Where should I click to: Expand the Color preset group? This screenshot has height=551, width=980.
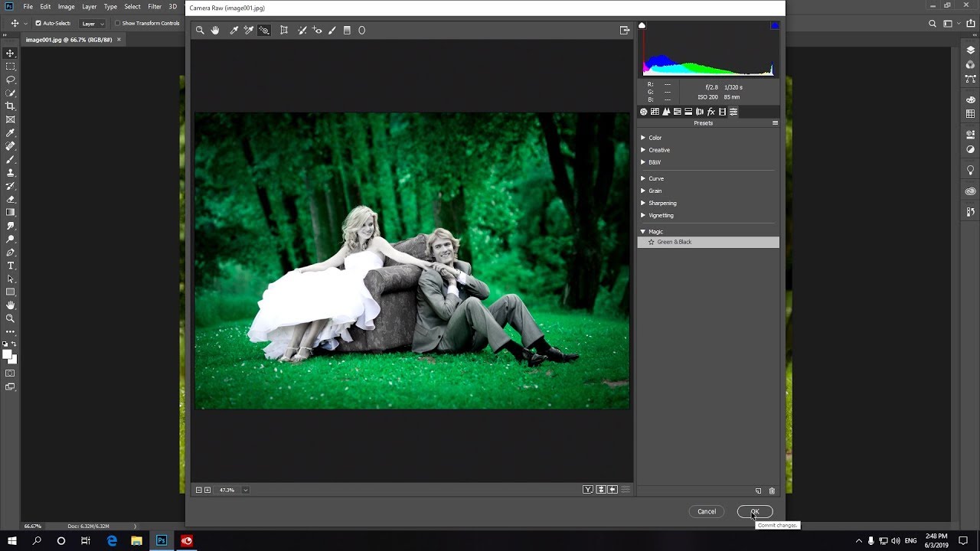pos(643,138)
